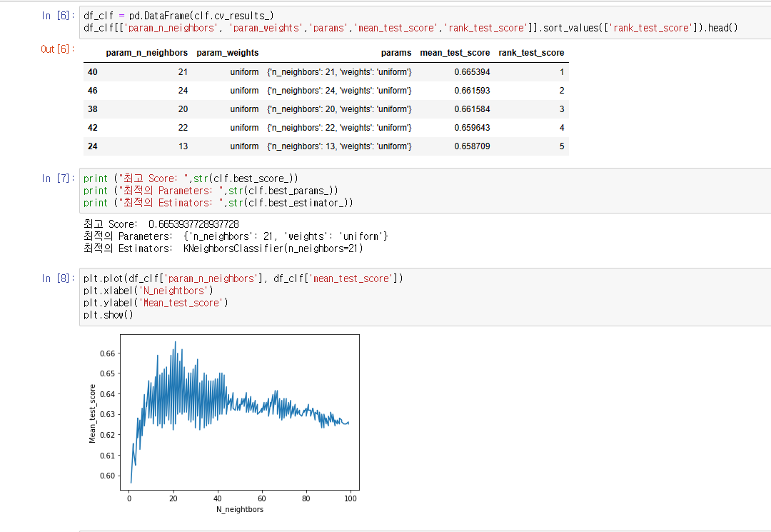Click the plt.show() code line

109,315
